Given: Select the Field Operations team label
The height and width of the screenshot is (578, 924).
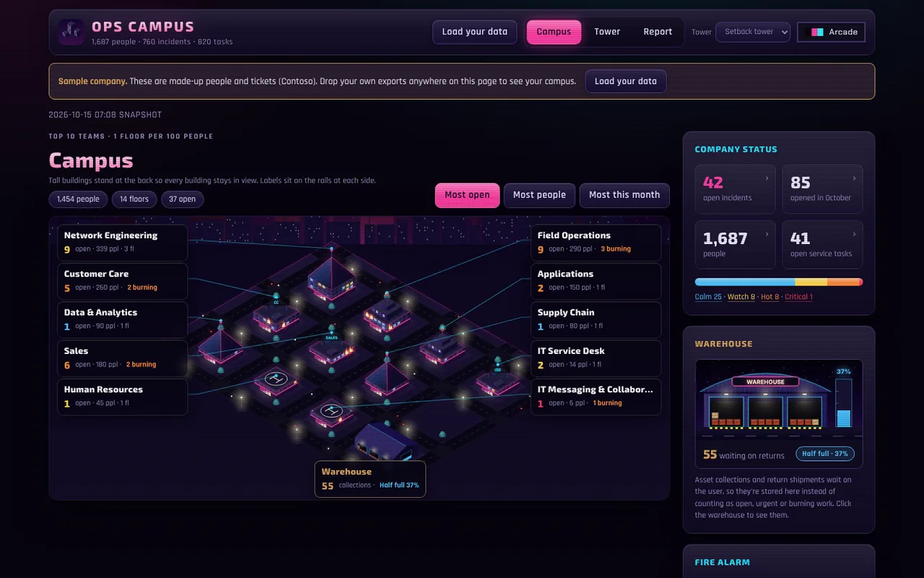Looking at the screenshot, I should (x=596, y=242).
